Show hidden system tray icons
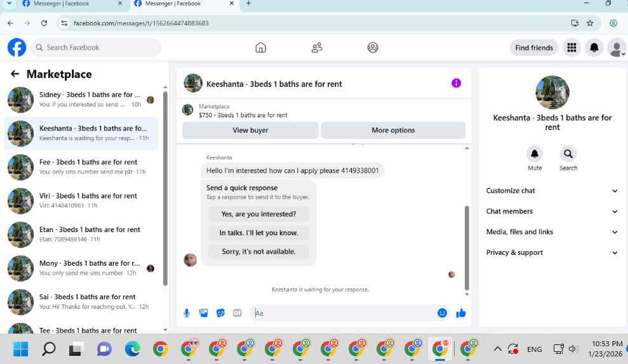628x364 pixels. tap(497, 349)
